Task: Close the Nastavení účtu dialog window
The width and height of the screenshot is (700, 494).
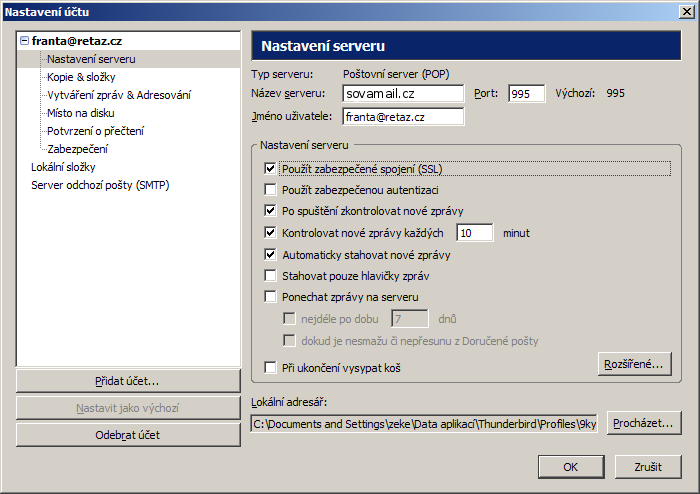Action: click(685, 11)
